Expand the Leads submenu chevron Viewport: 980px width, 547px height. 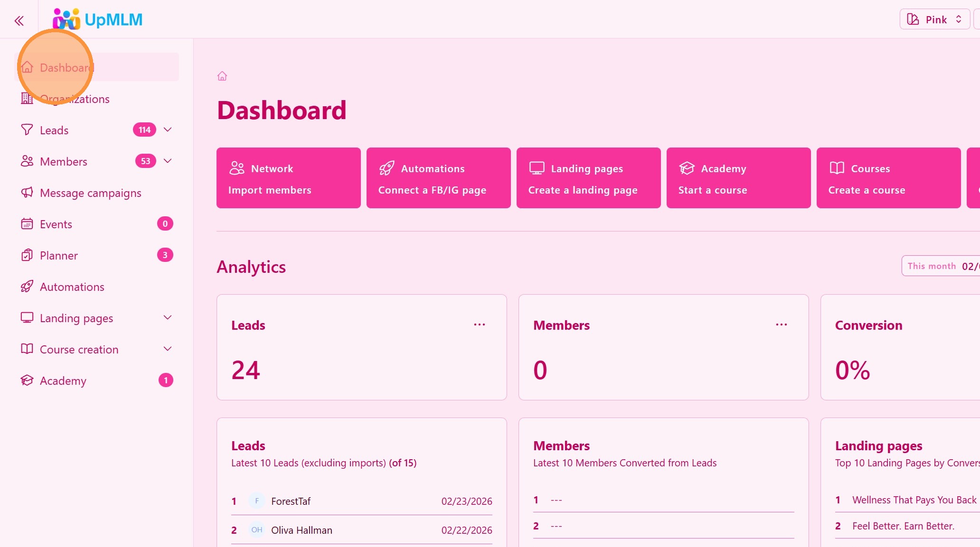[x=168, y=130]
